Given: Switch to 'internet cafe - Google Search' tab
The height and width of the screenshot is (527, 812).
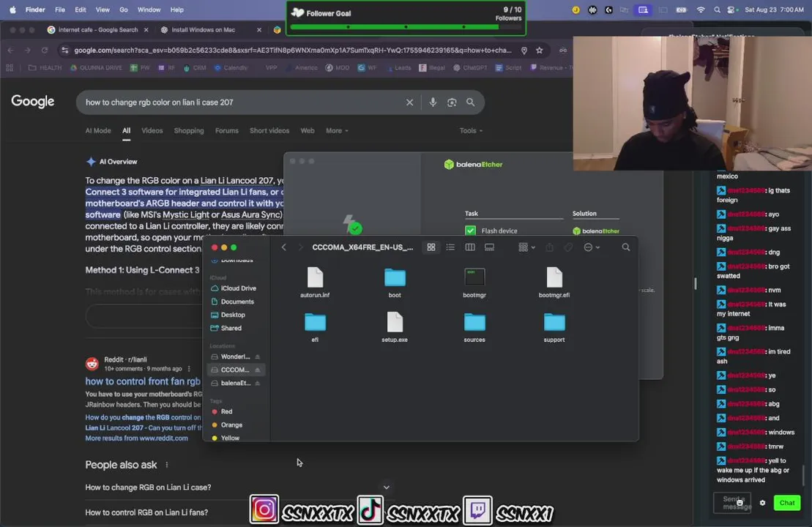Looking at the screenshot, I should pyautogui.click(x=98, y=30).
